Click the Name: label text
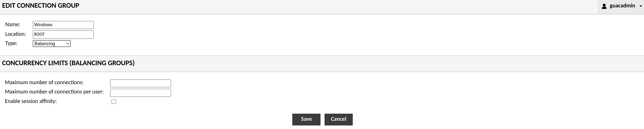The image size is (644, 129). tap(13, 25)
